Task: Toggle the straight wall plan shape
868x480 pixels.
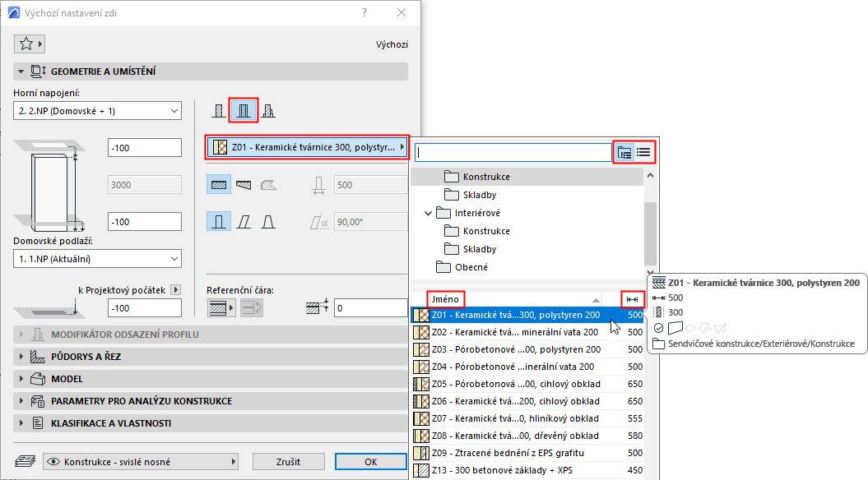Action: click(219, 185)
